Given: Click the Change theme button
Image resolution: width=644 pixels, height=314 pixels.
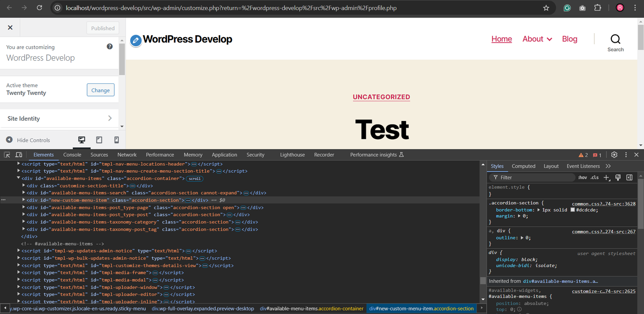Looking at the screenshot, I should click(x=101, y=90).
